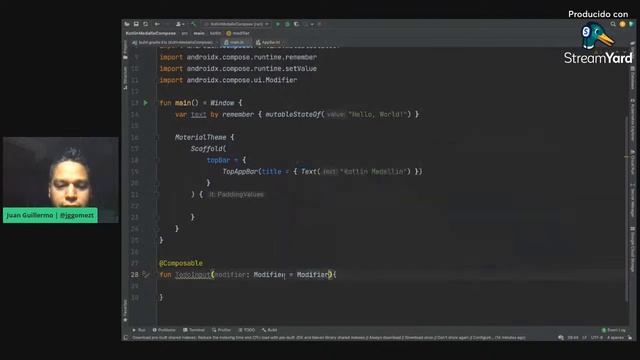
Task: Click the TodoInput function name
Action: [x=193, y=275]
